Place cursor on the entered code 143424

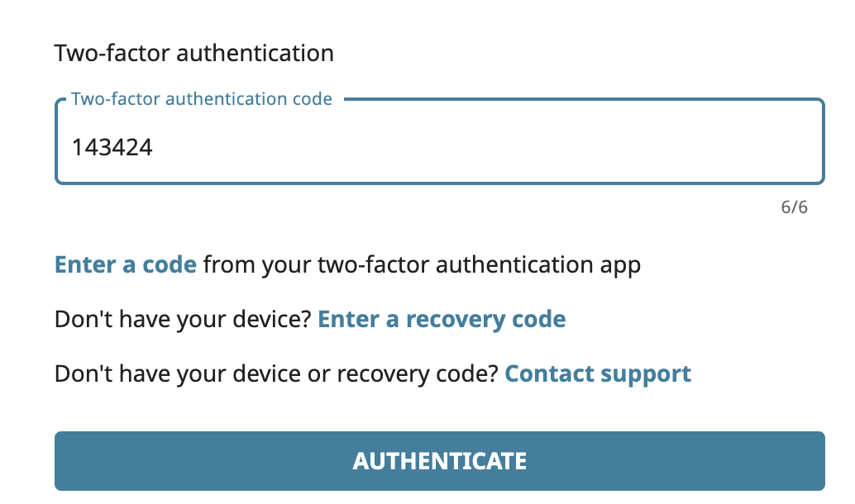[112, 147]
